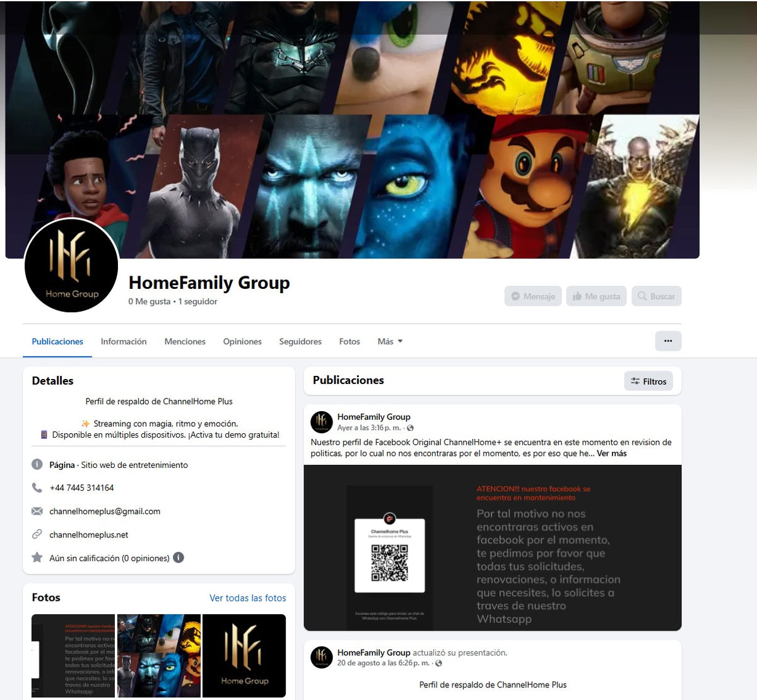The image size is (757, 700).
Task: Click the envelope email icon
Action: coord(37,511)
